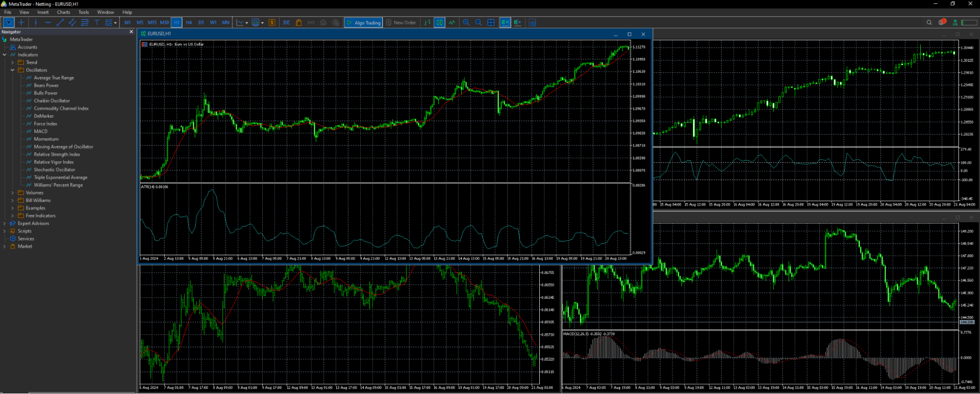Tile chart windows with grid icon
The image size is (980, 394).
click(491, 23)
